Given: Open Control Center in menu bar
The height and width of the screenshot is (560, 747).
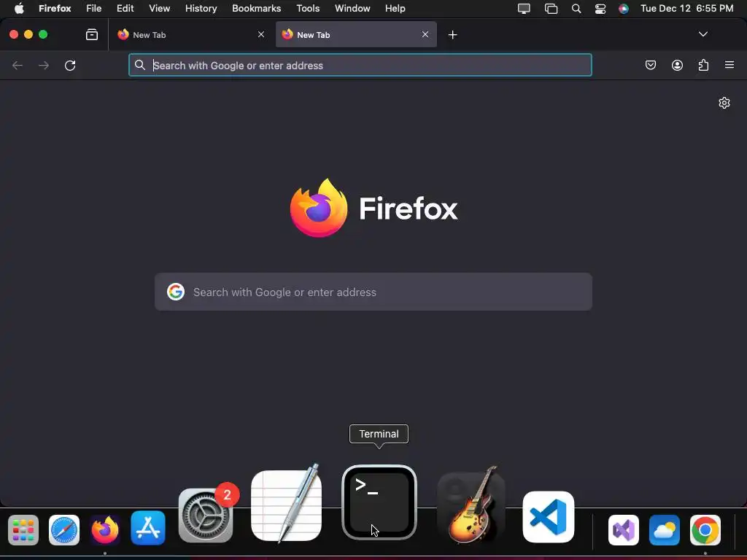Looking at the screenshot, I should tap(600, 9).
